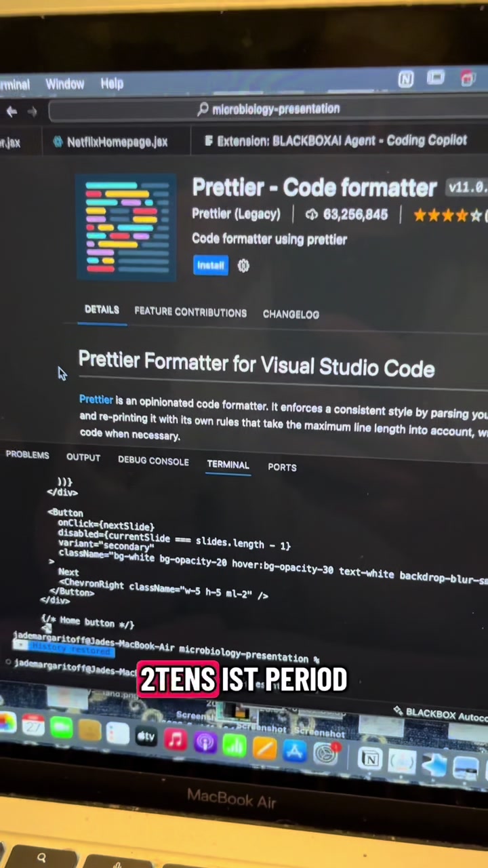This screenshot has height=868, width=488.
Task: Open the PROBLEMS panel tab
Action: [x=27, y=455]
